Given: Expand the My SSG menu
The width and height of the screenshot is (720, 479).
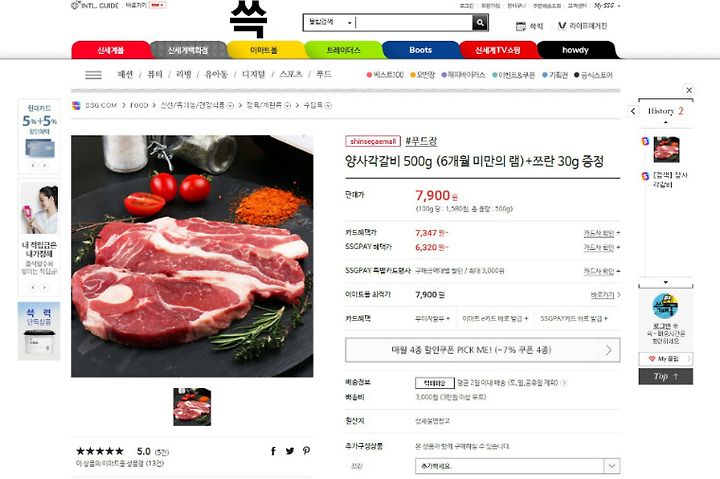Looking at the screenshot, I should point(607,6).
